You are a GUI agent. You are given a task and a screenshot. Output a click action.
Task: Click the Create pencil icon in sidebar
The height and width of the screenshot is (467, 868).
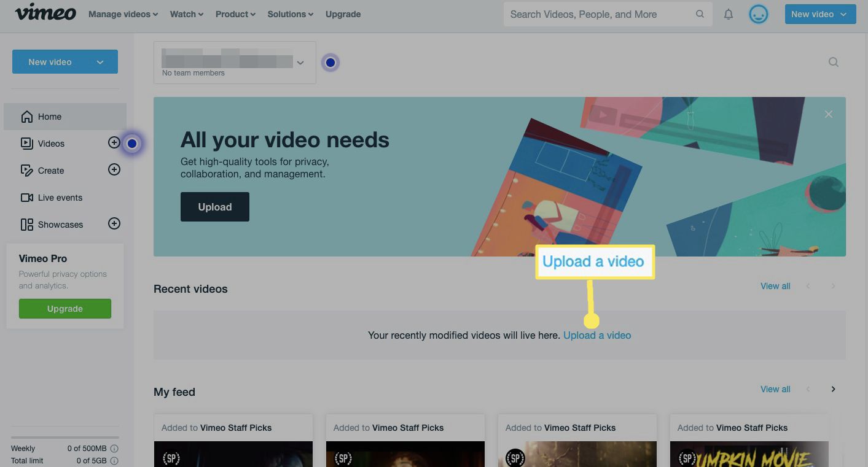26,171
